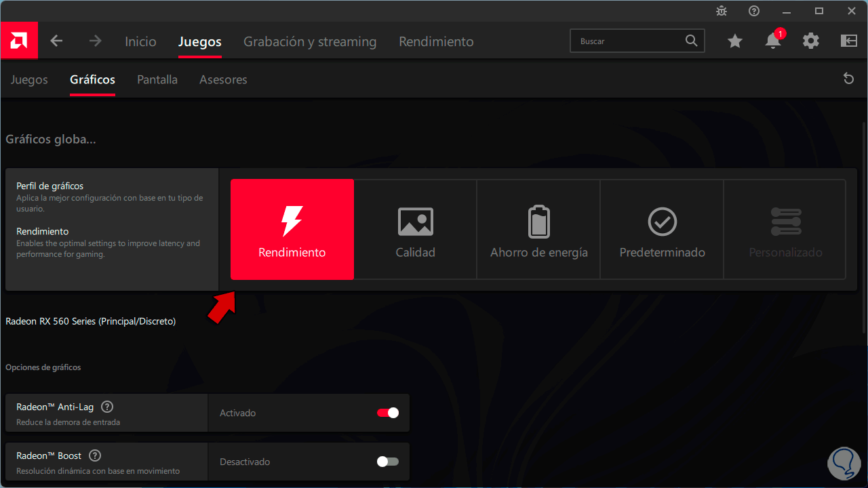The height and width of the screenshot is (488, 868).
Task: Show help for Radeon Anti-Lag
Action: coord(107,407)
